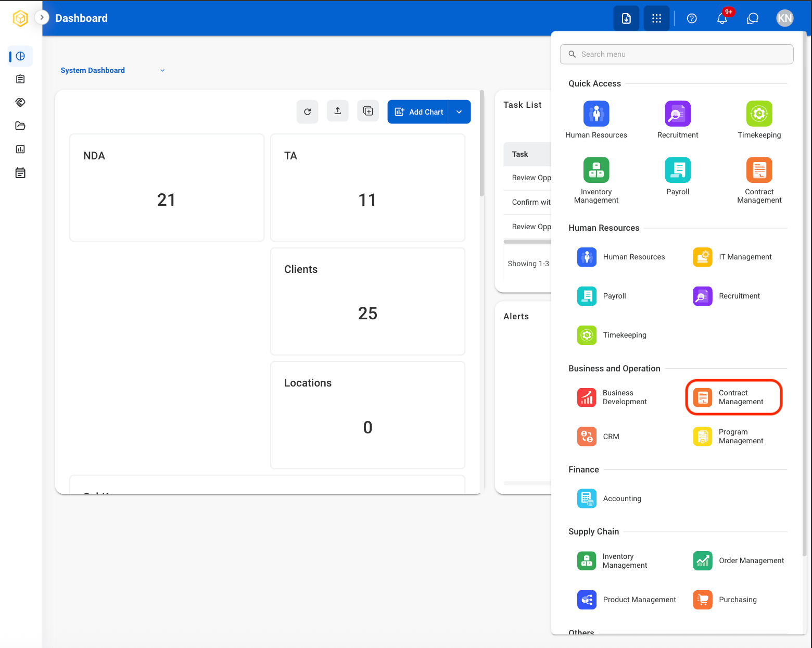Image resolution: width=812 pixels, height=648 pixels.
Task: Open the bar chart report sidebar icon
Action: tap(20, 149)
